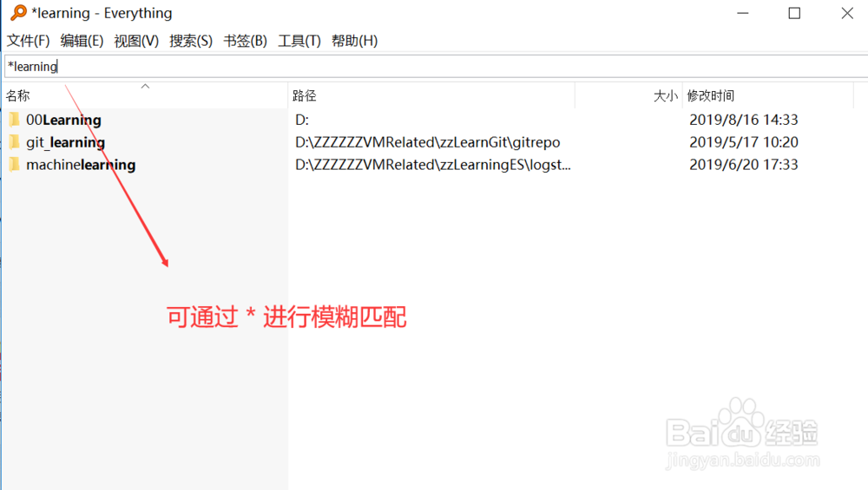Open the 帮助(H) menu
868x490 pixels.
click(354, 41)
